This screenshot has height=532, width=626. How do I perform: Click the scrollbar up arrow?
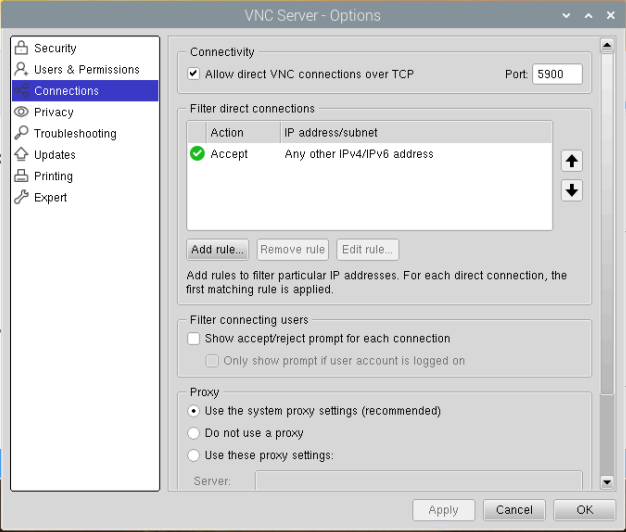click(607, 45)
